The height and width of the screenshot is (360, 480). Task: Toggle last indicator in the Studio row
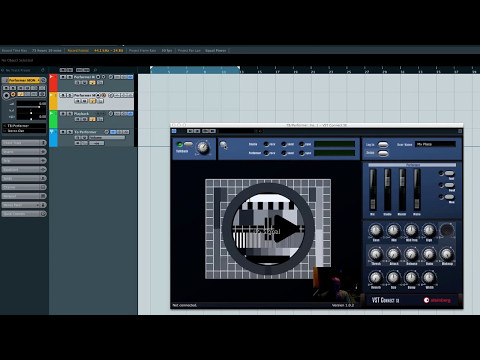(302, 144)
